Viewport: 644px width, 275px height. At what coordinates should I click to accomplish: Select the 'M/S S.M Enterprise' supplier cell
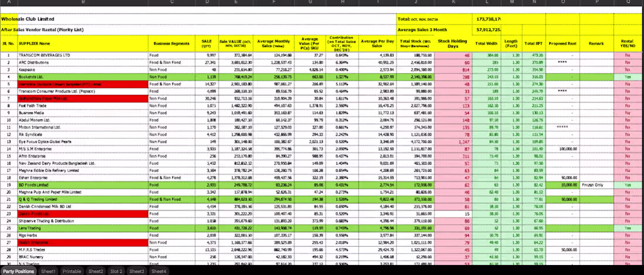[83, 149]
